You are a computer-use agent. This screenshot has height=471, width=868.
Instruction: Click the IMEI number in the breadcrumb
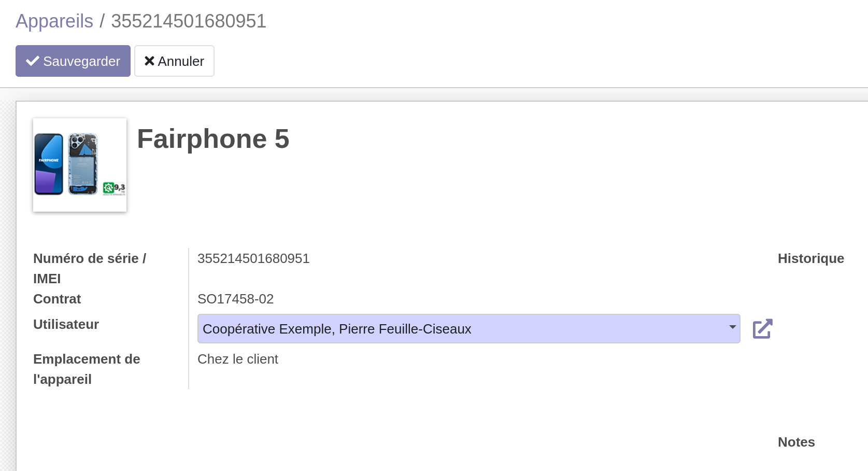pyautogui.click(x=189, y=21)
